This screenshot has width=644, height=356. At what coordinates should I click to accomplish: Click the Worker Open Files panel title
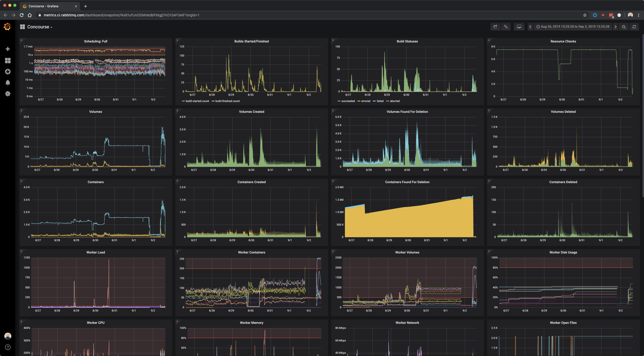click(x=563, y=323)
